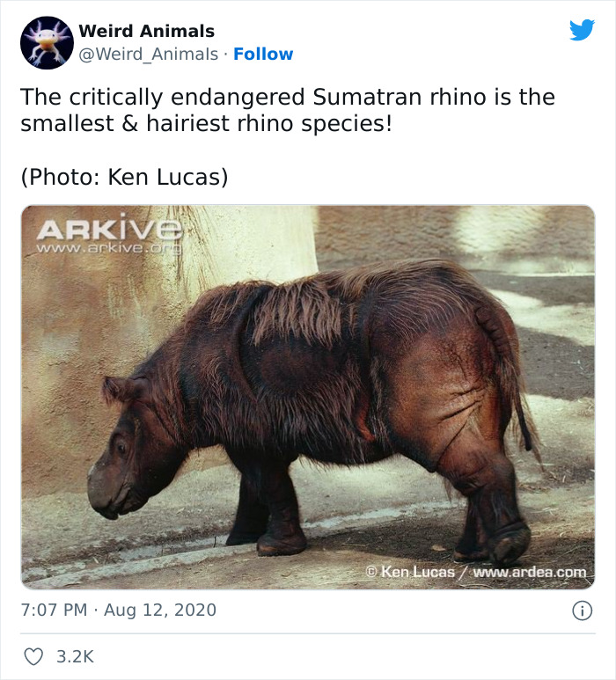Image resolution: width=616 pixels, height=680 pixels.
Task: Click the circled info icon
Action: 582,610
